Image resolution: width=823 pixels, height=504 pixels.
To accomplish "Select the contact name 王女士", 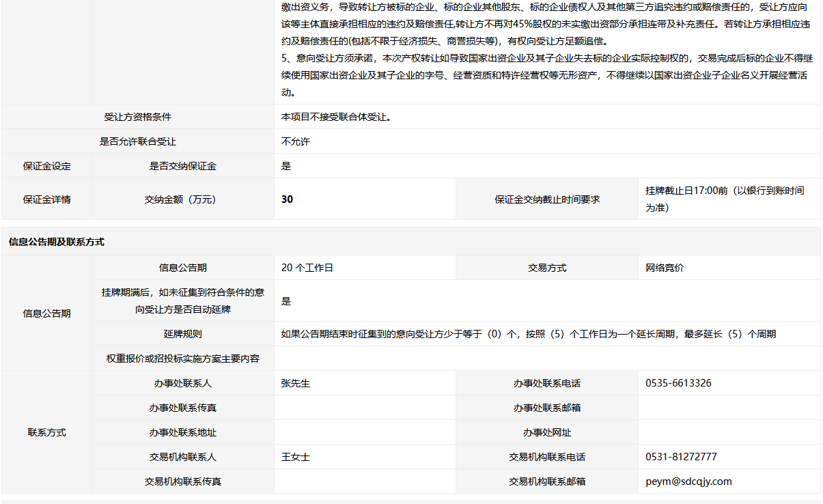I will click(296, 457).
